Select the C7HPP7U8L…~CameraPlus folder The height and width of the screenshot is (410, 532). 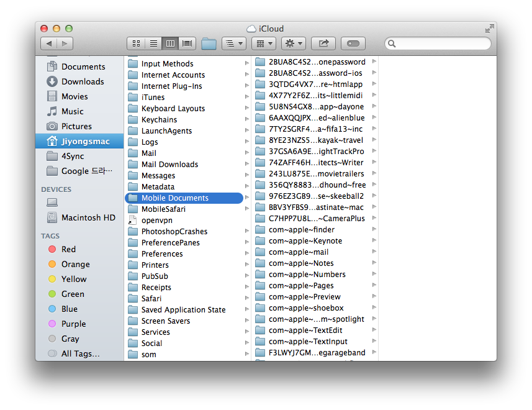click(310, 219)
